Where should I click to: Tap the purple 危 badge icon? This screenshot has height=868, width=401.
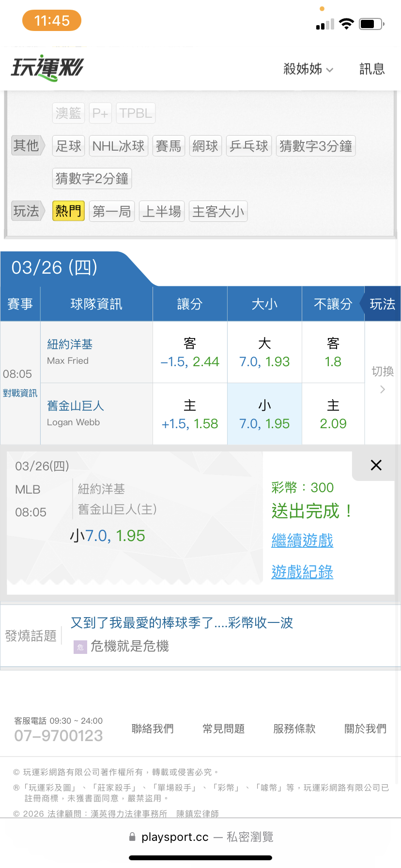pos(80,647)
